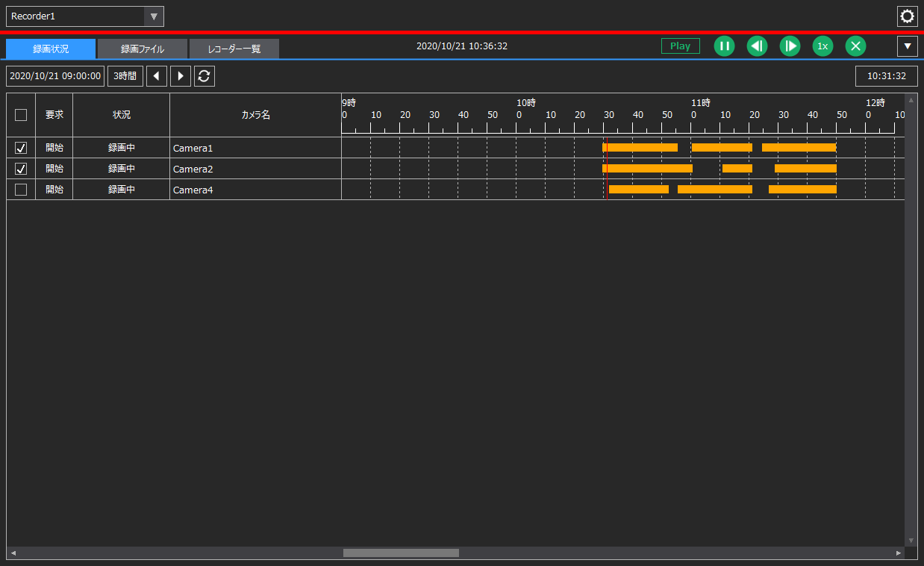This screenshot has width=924, height=566.
Task: Click the horizontal scrollbar thumb
Action: (x=401, y=553)
